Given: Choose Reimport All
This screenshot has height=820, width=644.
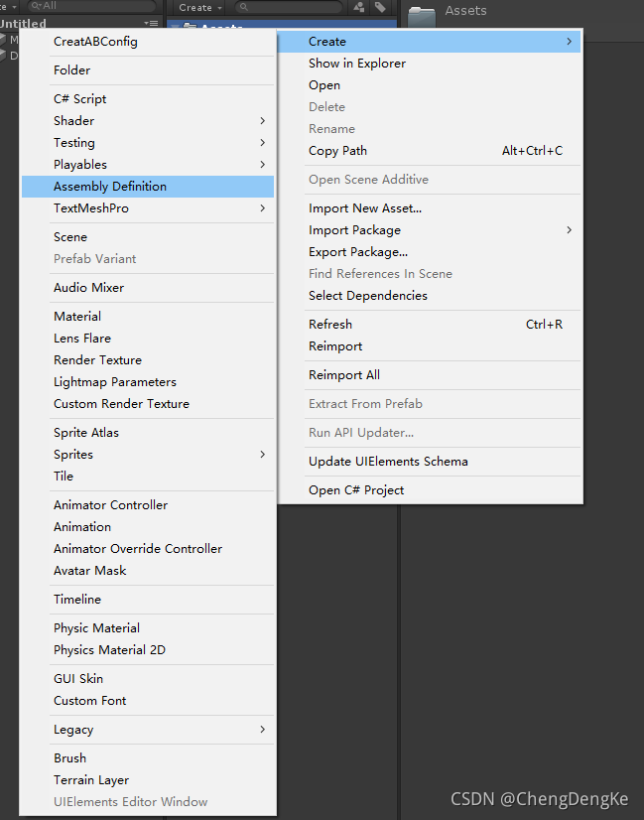Looking at the screenshot, I should (430, 375).
